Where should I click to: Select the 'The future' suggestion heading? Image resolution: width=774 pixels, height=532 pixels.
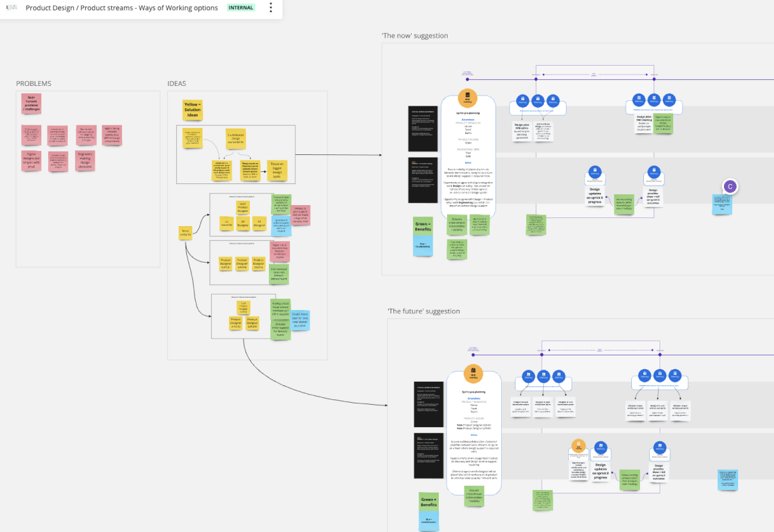tap(423, 311)
